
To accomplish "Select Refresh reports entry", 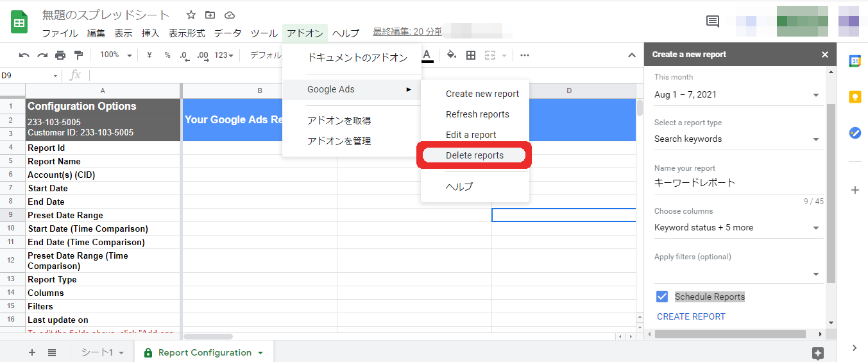I will [475, 114].
